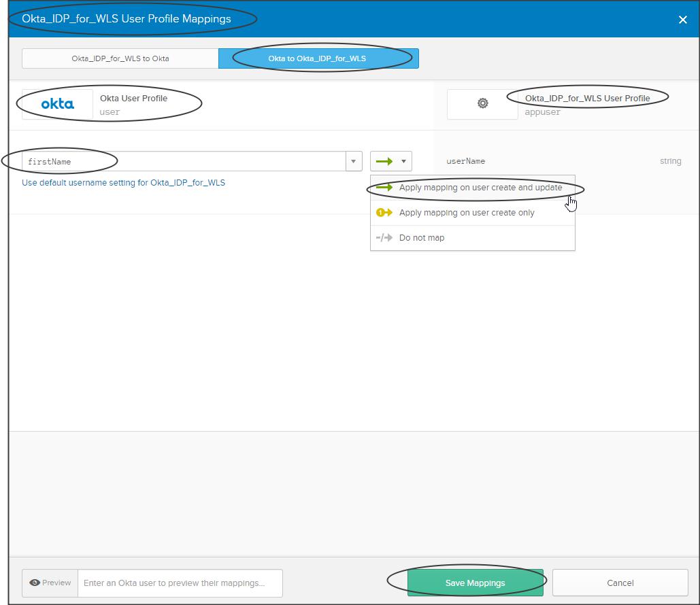Image resolution: width=700 pixels, height=605 pixels.
Task: Click the gear icon for app profile
Action: [x=482, y=103]
